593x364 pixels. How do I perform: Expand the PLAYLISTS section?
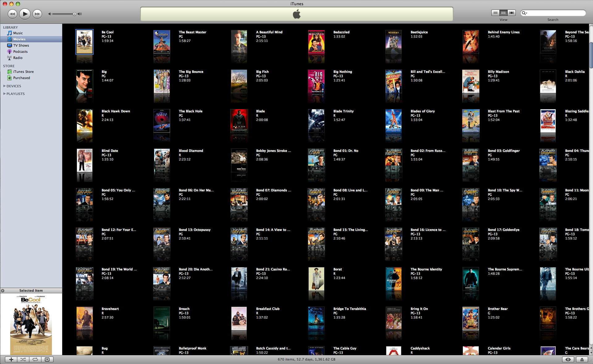coord(4,94)
